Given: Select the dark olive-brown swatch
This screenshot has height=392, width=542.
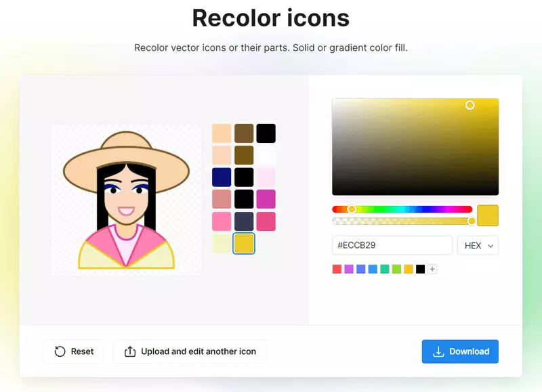Looking at the screenshot, I should tap(244, 156).
